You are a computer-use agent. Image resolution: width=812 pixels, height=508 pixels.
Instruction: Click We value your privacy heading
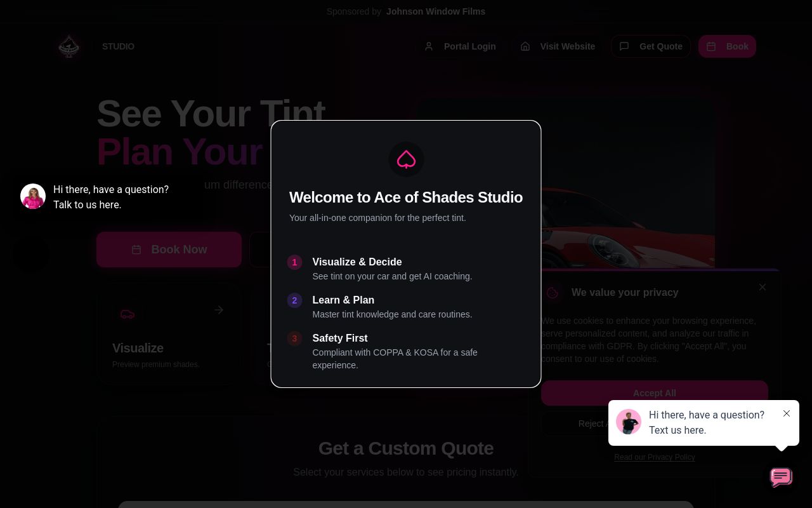tap(625, 292)
